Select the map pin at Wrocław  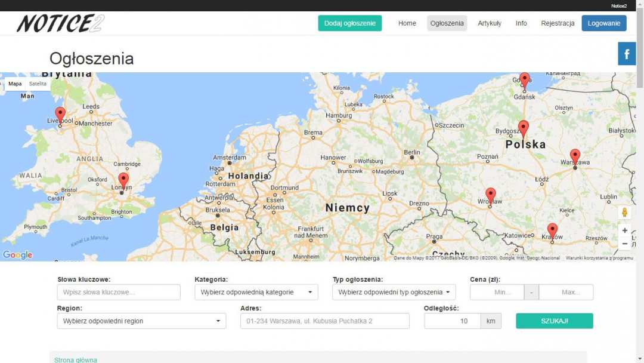[490, 195]
